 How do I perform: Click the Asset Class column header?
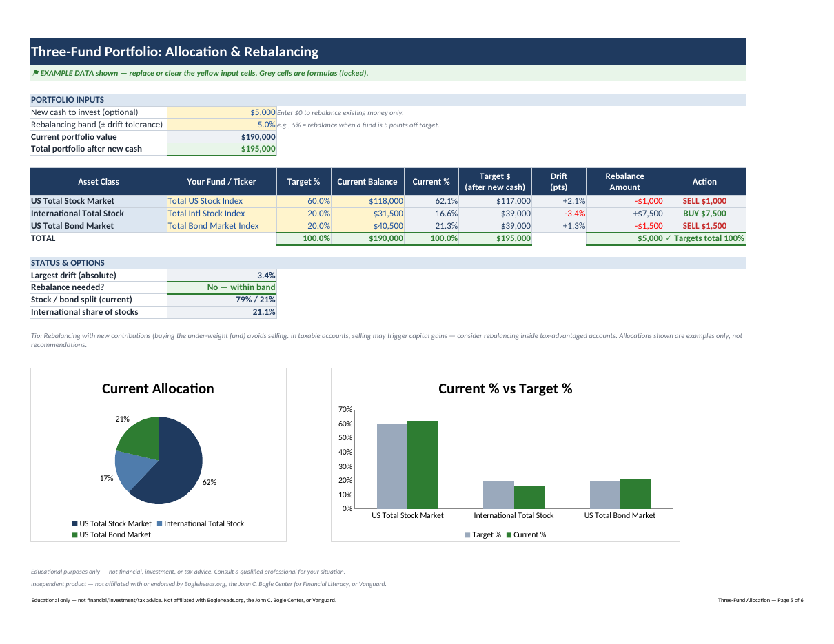99,182
